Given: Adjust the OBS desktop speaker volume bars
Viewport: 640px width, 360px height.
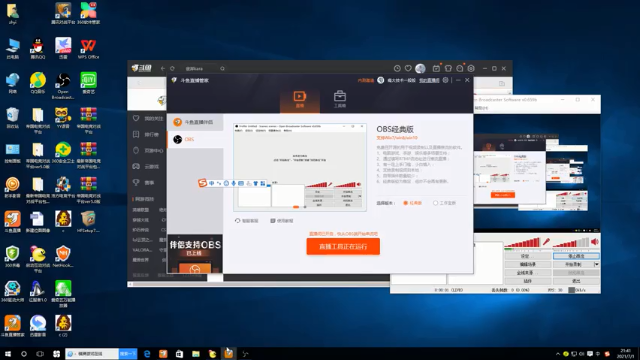Looking at the screenshot, I should pyautogui.click(x=571, y=243).
